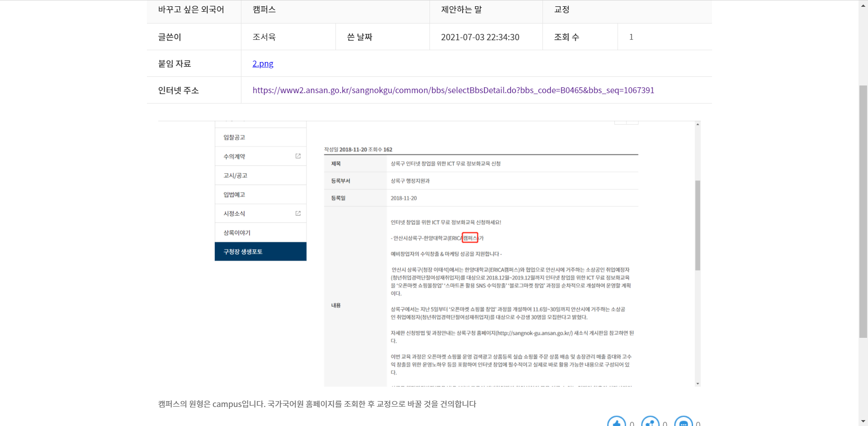The image size is (868, 426).
Task: Click the page scrollbar's down arrow
Action: pyautogui.click(x=863, y=421)
